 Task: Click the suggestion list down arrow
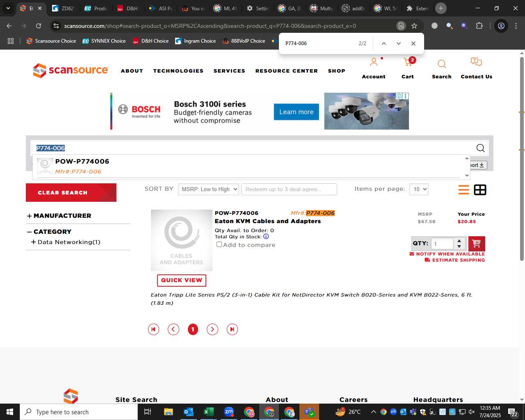(467, 176)
